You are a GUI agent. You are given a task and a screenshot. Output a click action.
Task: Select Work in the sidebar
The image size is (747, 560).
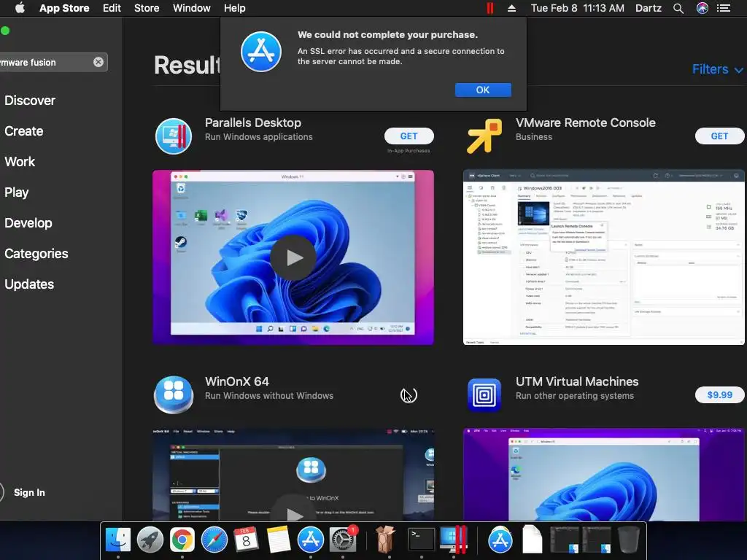tap(20, 162)
